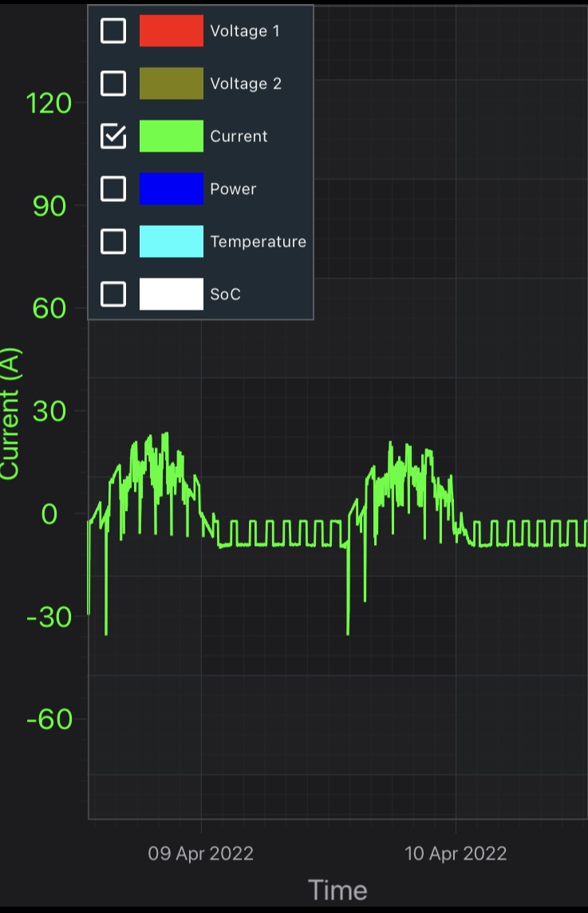The height and width of the screenshot is (913, 588).
Task: Click the 09 Apr 2022 axis label
Action: (x=201, y=854)
